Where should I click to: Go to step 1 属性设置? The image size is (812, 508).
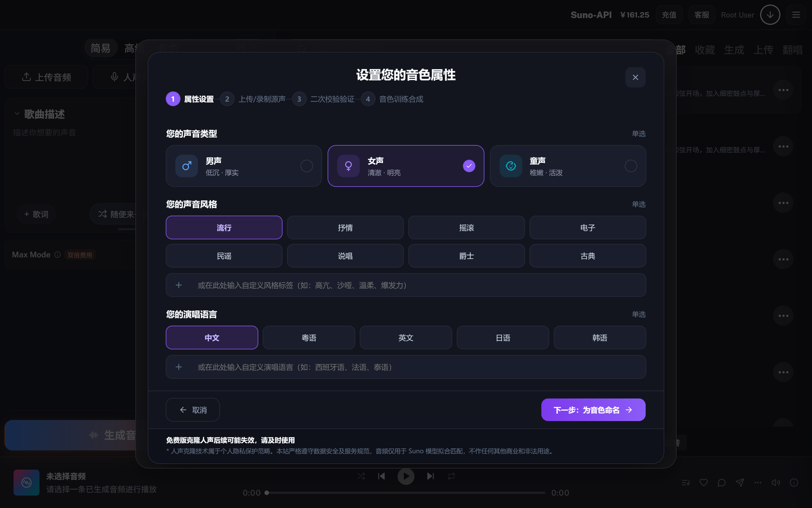pos(190,99)
